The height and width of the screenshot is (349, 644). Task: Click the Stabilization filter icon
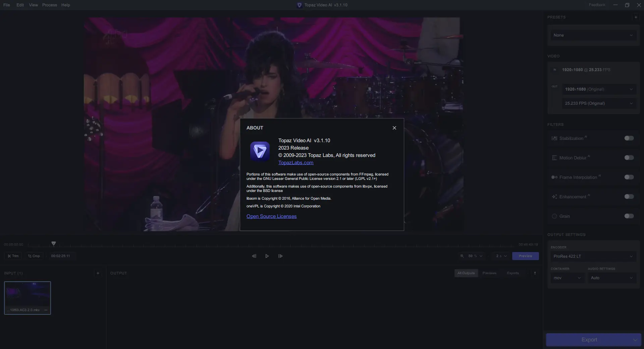click(554, 139)
